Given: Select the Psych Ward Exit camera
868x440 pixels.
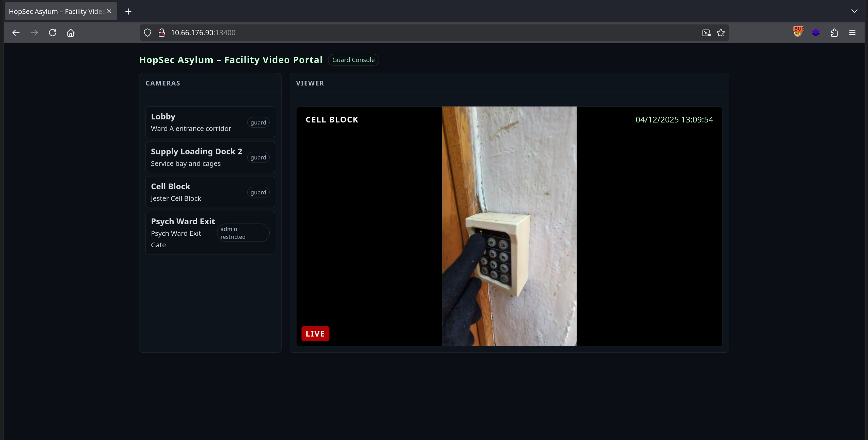Looking at the screenshot, I should 182,221.
